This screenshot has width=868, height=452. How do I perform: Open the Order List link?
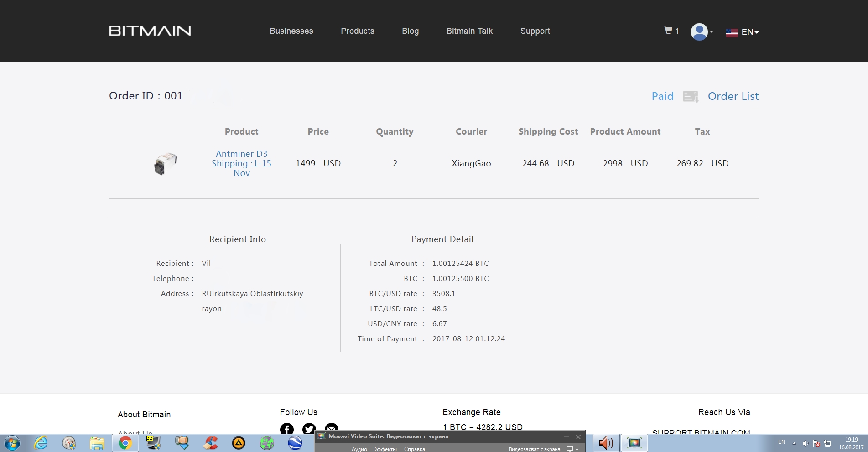point(733,96)
